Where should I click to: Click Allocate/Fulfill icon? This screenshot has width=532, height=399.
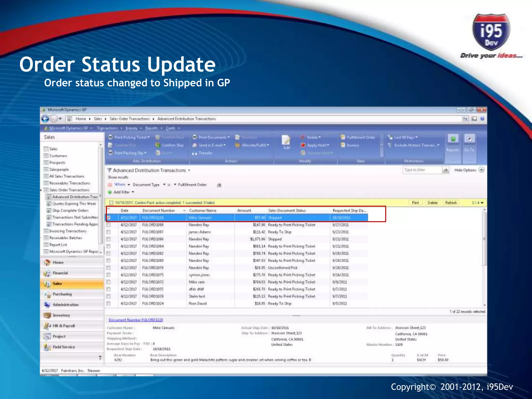coord(237,145)
